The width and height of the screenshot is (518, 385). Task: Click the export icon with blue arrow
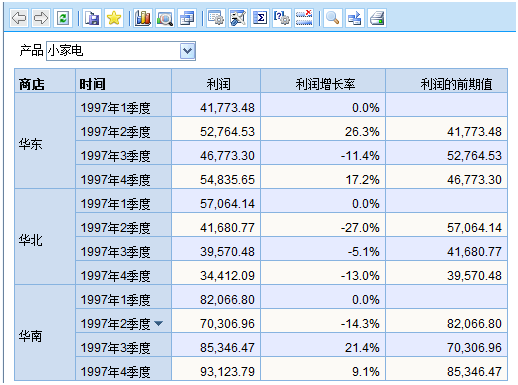click(354, 18)
